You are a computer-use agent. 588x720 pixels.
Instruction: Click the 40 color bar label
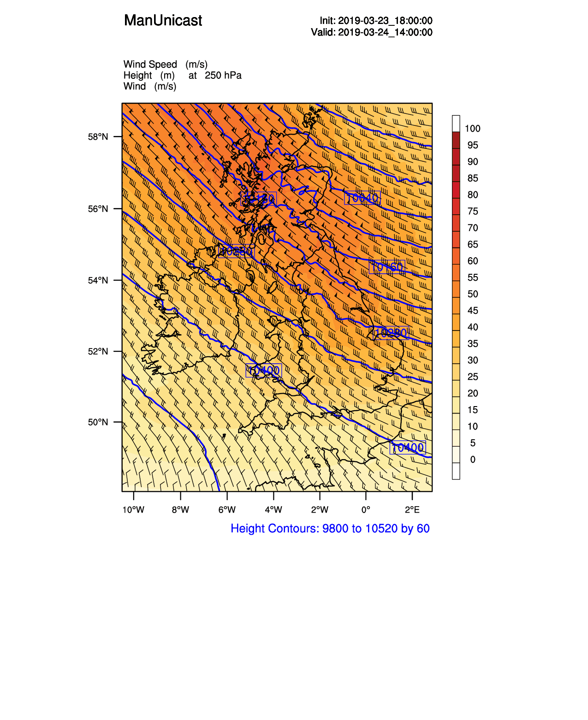tap(473, 327)
